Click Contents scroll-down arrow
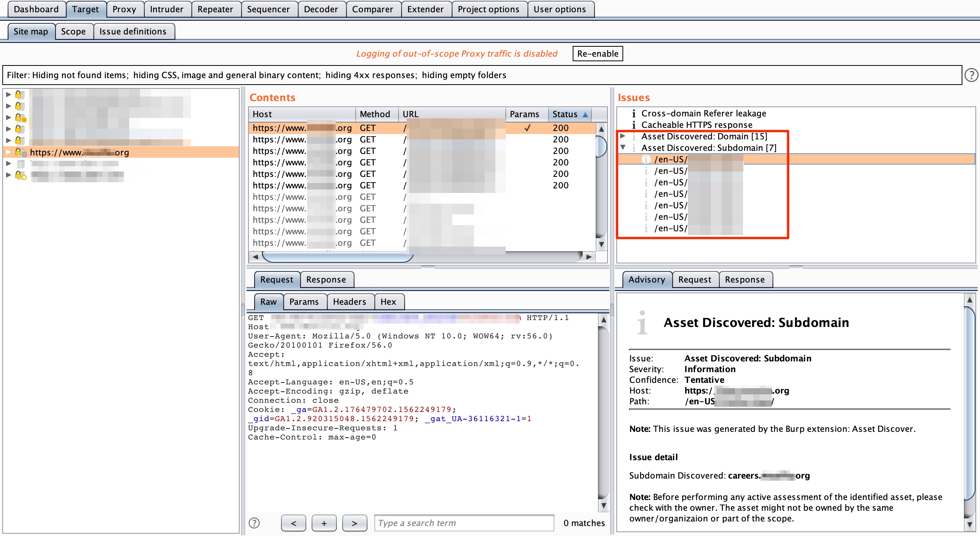Image resolution: width=980 pixels, height=536 pixels. point(601,244)
